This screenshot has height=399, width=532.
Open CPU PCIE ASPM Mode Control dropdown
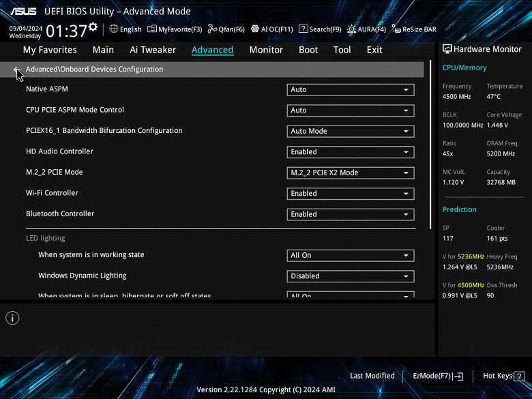pos(351,110)
